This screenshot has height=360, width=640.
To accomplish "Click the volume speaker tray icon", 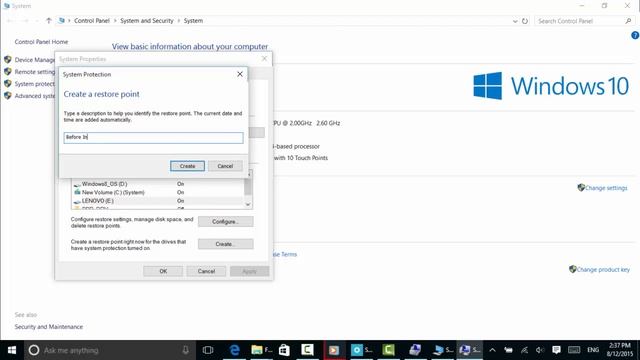I will pos(540,350).
